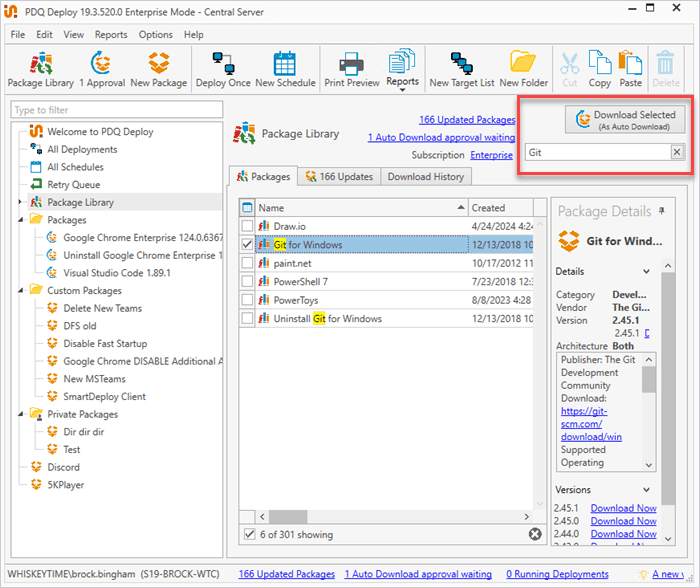
Task: Collapse the Details section chevron
Action: click(x=646, y=271)
